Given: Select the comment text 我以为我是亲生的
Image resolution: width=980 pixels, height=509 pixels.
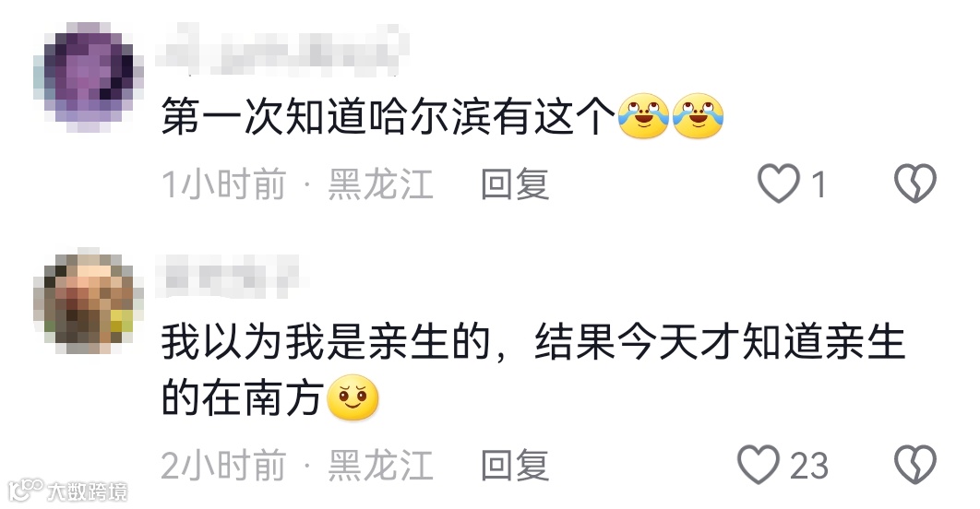Looking at the screenshot, I should click(326, 342).
